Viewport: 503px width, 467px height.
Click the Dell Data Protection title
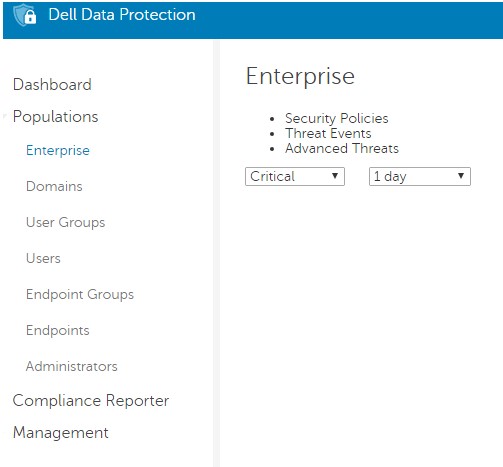point(122,15)
